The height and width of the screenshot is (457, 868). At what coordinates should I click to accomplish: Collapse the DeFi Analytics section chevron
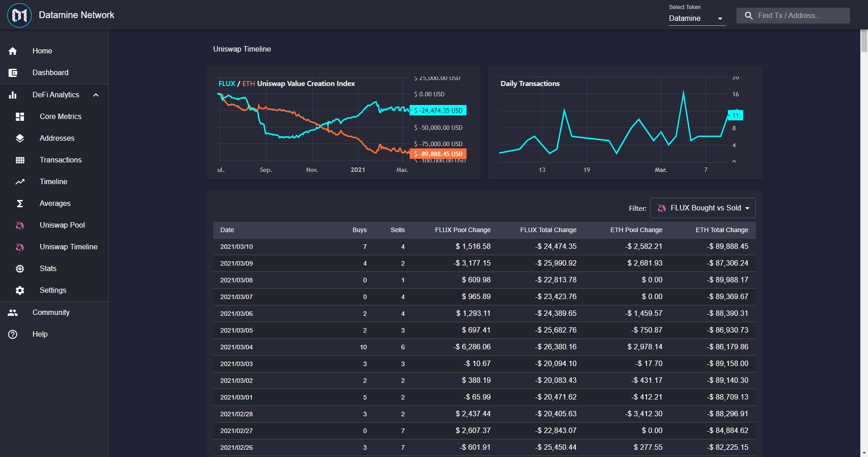point(96,95)
